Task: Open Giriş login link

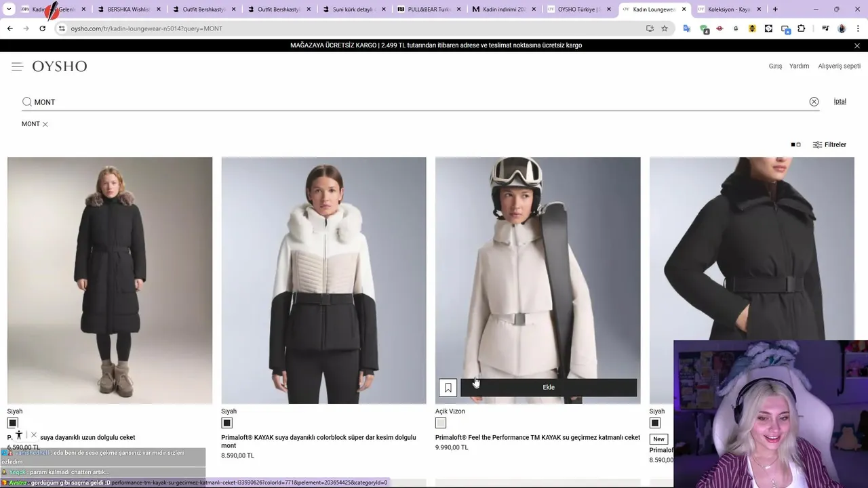Action: coord(775,66)
